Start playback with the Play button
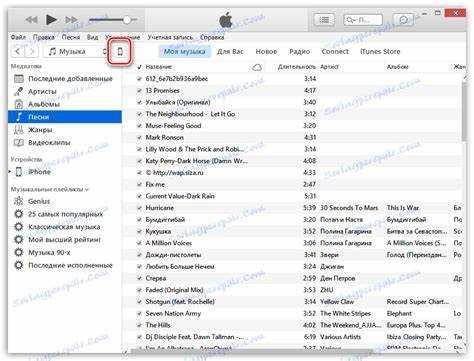The image size is (474, 361). coord(51,20)
